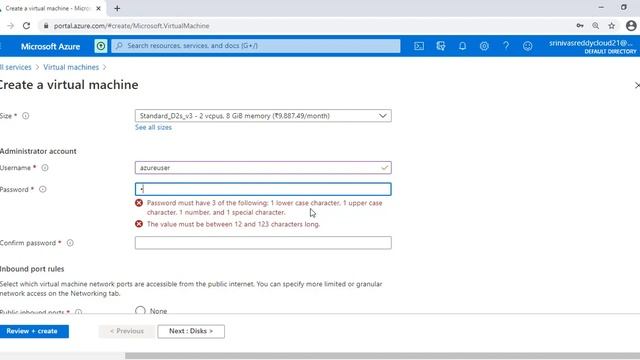640x360 pixels.
Task: Open account menu srinivasreddycloud21
Action: pos(592,46)
